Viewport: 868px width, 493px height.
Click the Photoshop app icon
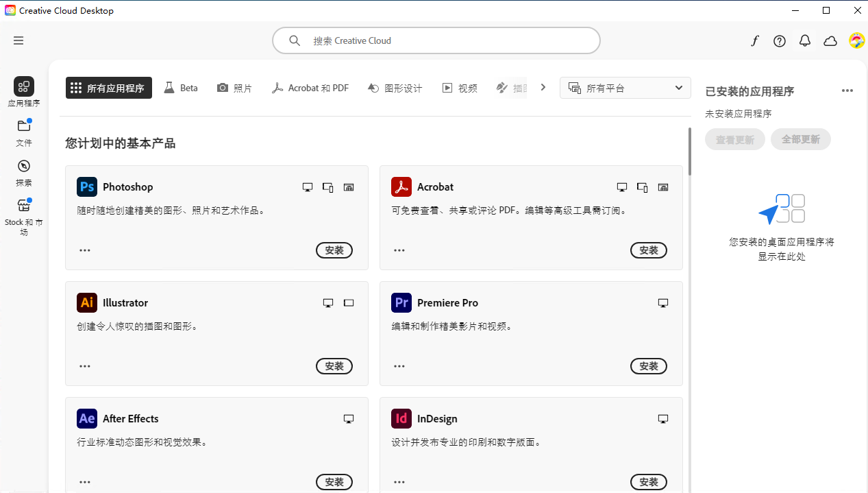(x=87, y=187)
